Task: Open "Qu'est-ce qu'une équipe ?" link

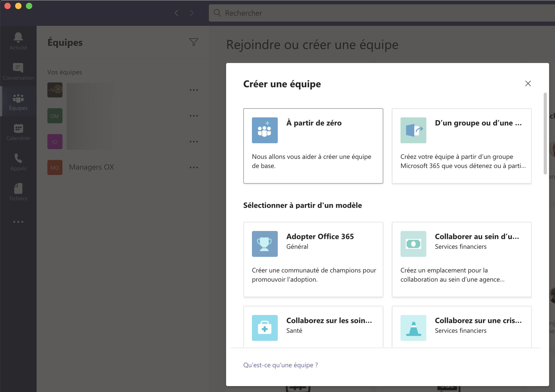Action: click(x=280, y=365)
